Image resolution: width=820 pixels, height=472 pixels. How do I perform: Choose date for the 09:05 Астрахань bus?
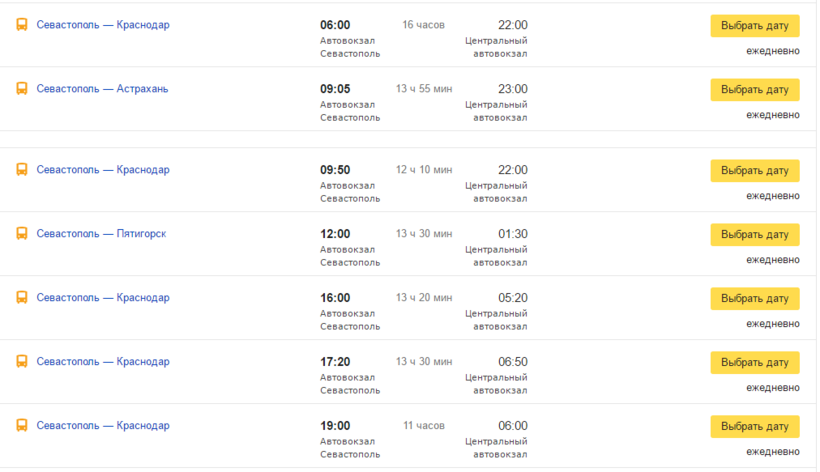pos(755,89)
